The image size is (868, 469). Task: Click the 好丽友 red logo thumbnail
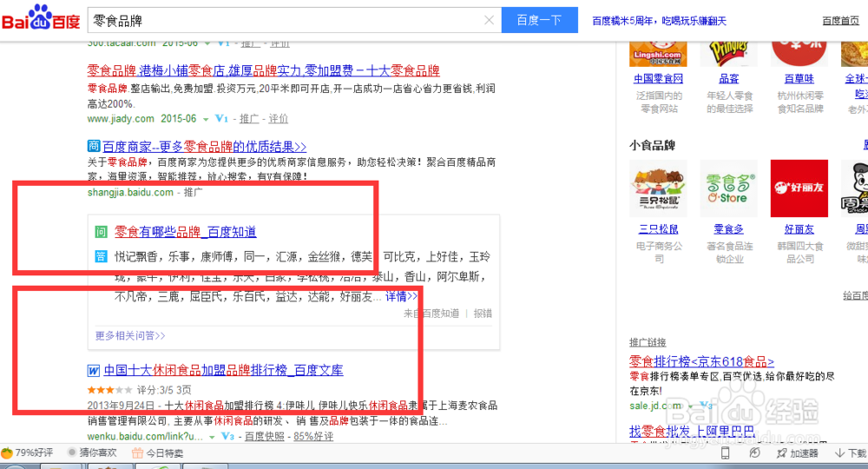click(799, 188)
